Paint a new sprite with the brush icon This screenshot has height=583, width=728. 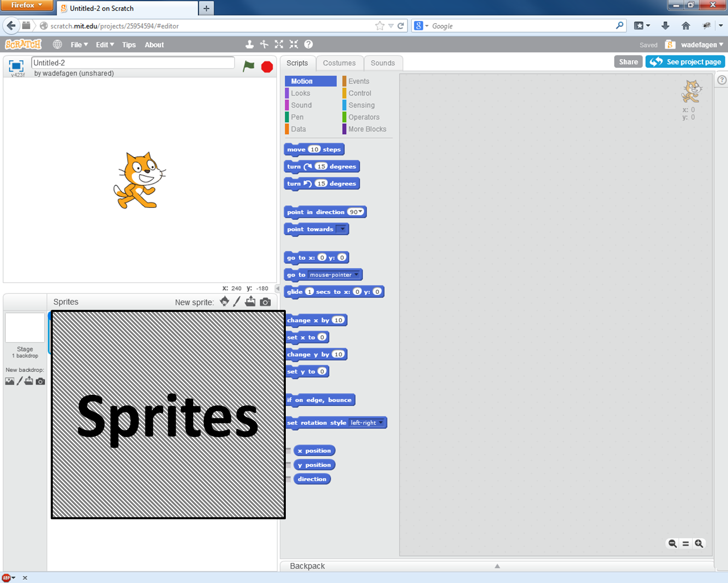(237, 302)
